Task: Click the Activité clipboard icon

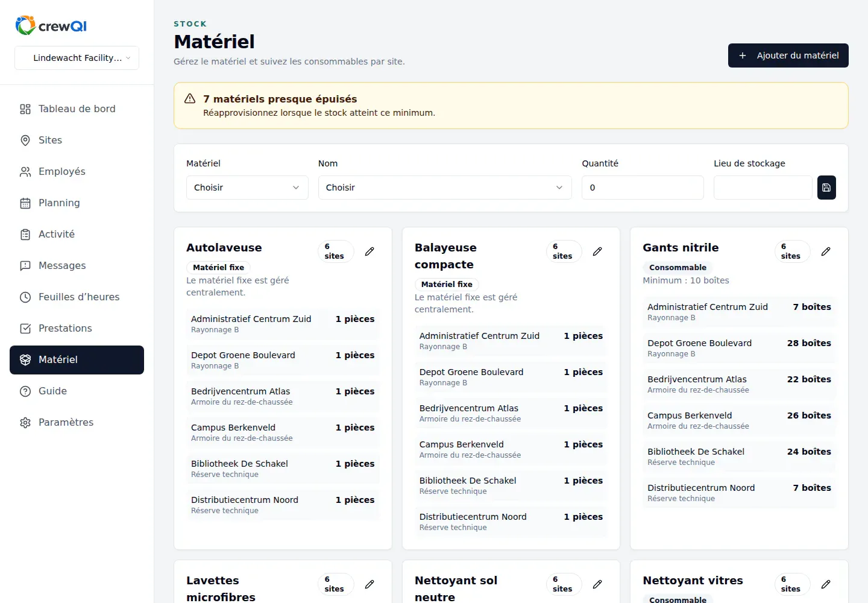Action: pos(25,235)
